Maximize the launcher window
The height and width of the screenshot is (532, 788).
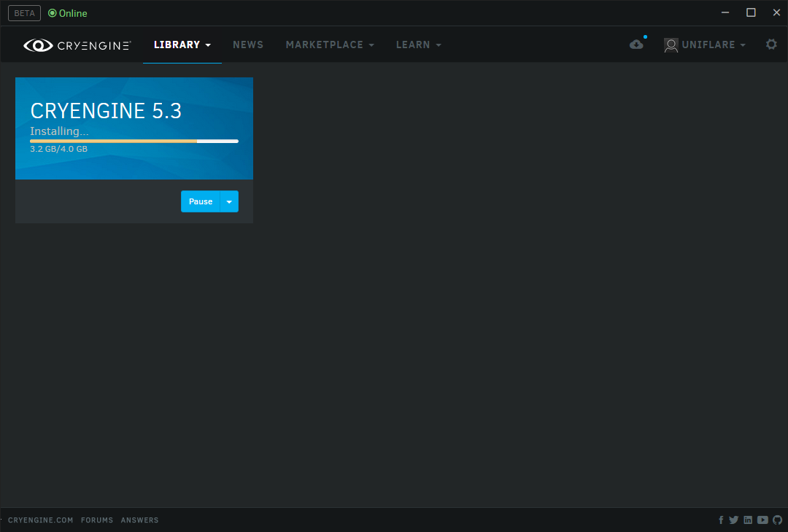(751, 12)
